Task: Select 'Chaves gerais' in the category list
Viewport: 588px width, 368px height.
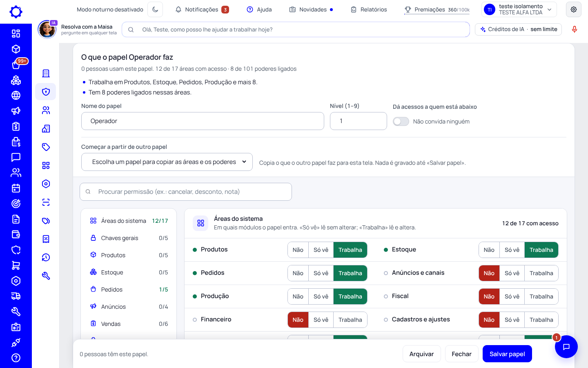Action: pyautogui.click(x=129, y=238)
